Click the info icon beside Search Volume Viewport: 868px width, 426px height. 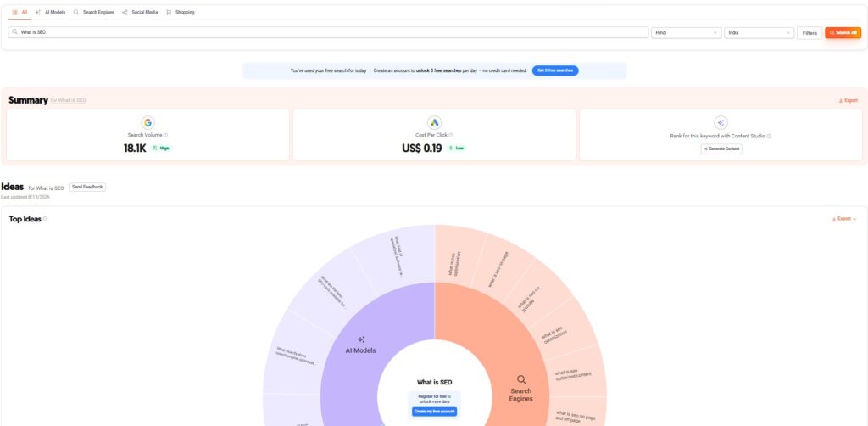pos(165,135)
